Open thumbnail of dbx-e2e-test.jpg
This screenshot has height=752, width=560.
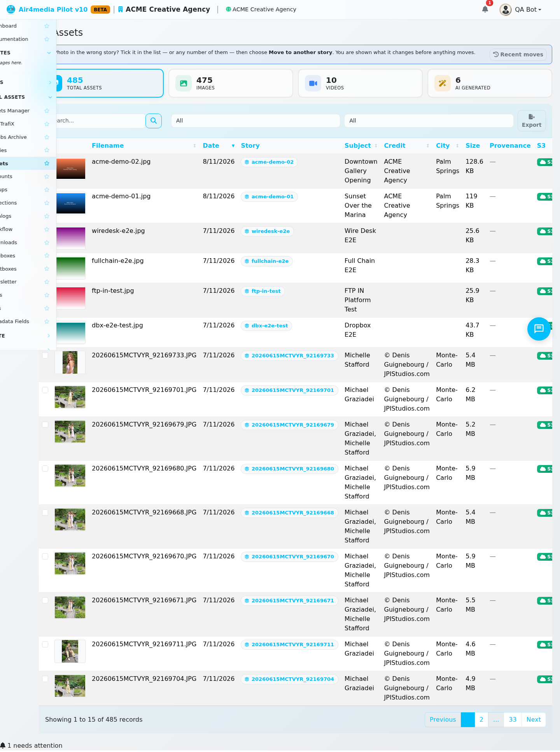pos(70,332)
